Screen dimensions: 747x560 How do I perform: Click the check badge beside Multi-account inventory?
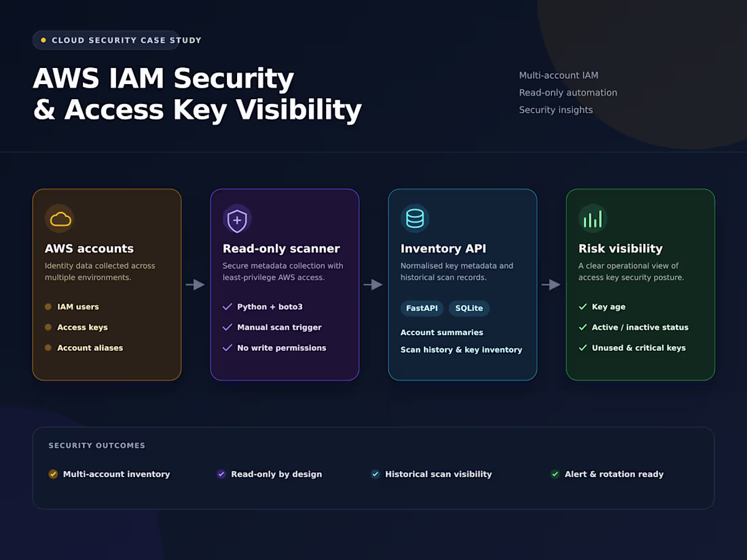click(x=54, y=474)
